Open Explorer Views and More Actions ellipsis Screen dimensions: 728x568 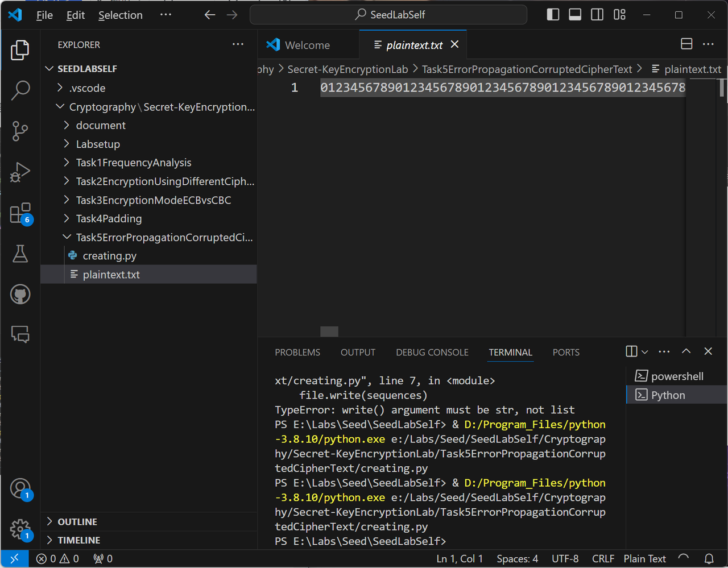[238, 44]
